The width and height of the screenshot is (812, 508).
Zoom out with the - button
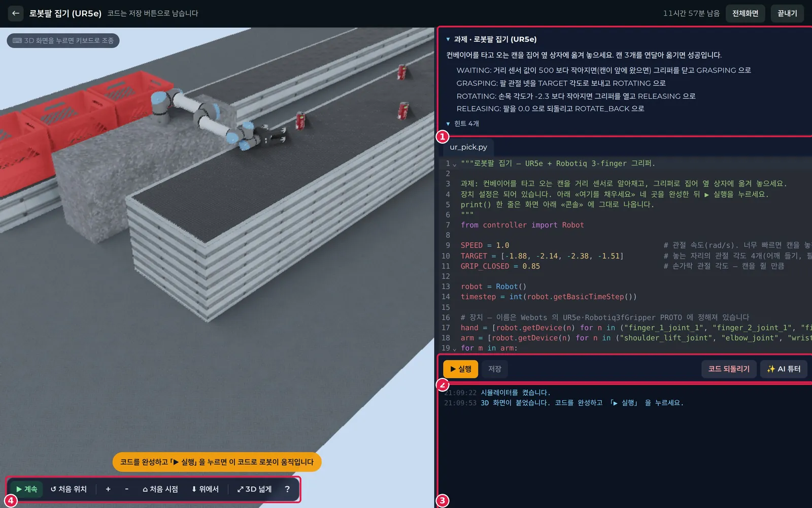pyautogui.click(x=126, y=489)
